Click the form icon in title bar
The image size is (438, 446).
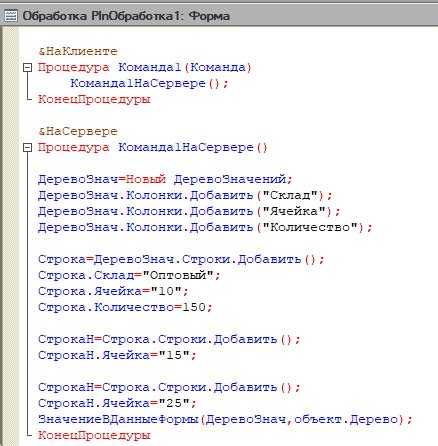[x=10, y=16]
